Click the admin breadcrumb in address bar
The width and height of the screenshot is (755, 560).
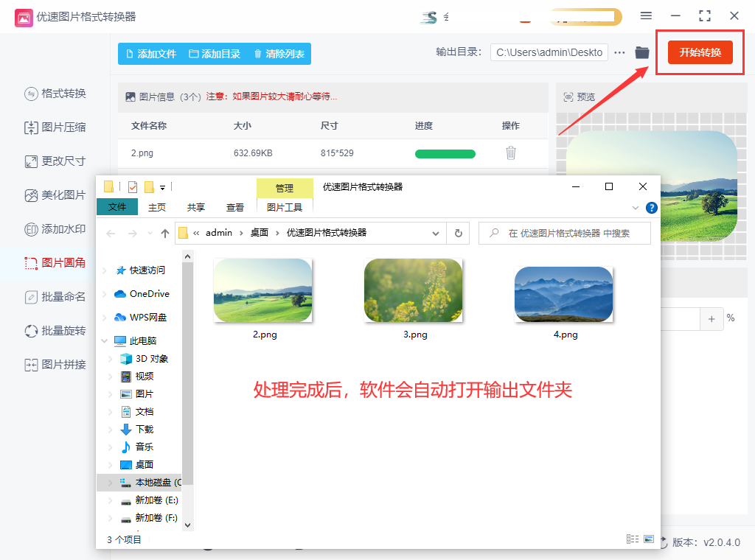click(x=219, y=233)
